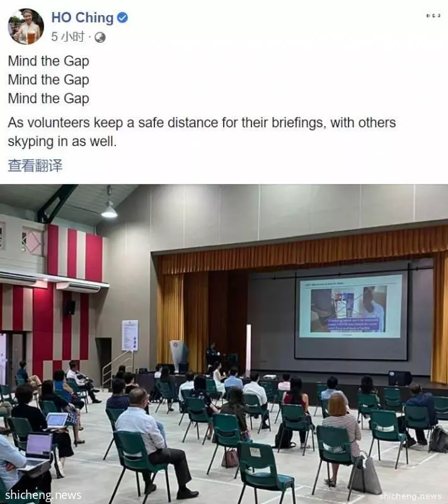Viewport: 448px width, 504px height.
Task: Open the three-dot post options menu
Action: (433, 15)
